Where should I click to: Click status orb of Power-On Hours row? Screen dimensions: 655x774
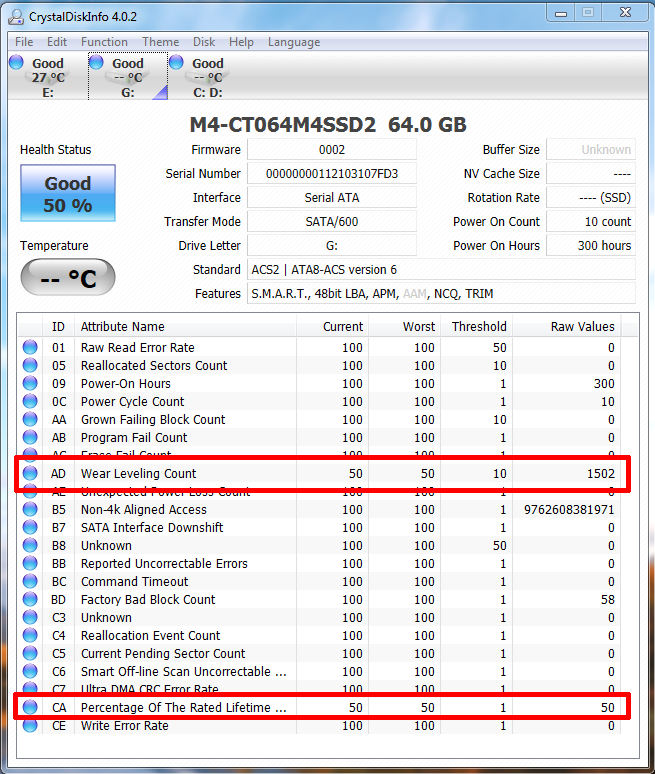click(30, 383)
